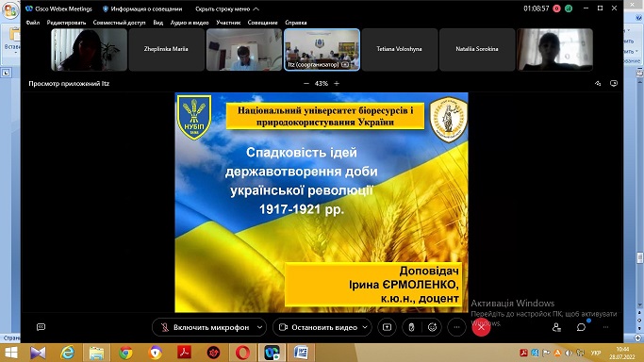
Task: Open Google Chrome from taskbar
Action: 125,353
